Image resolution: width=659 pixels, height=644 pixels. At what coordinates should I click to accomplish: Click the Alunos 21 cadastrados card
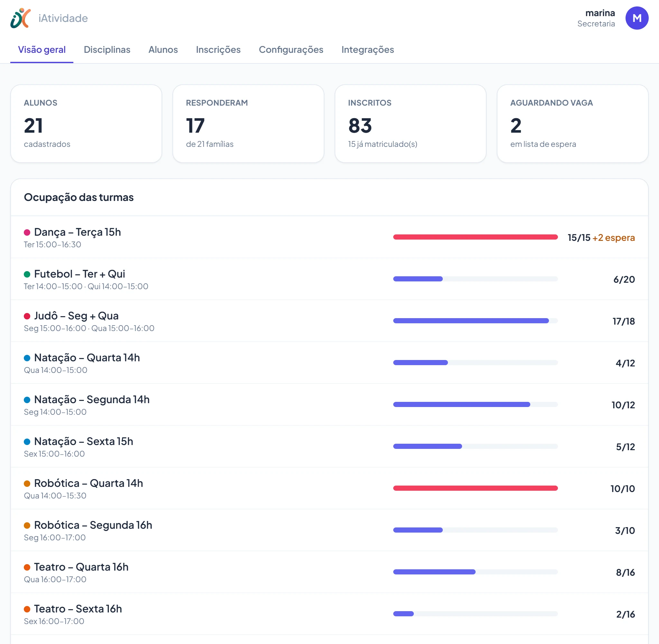point(86,123)
